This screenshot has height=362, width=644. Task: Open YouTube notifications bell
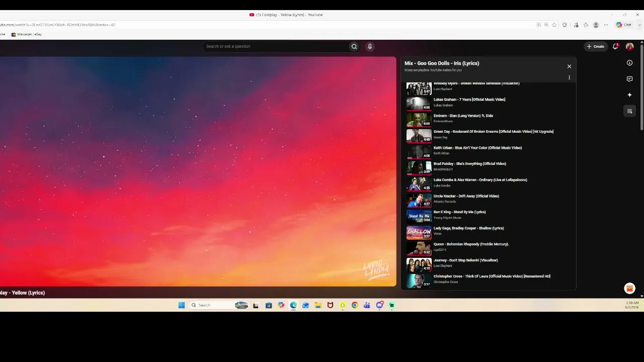(x=615, y=46)
